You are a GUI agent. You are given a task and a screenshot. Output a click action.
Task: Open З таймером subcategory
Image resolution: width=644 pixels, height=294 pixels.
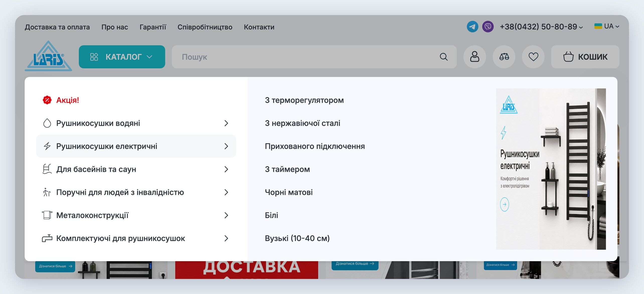(287, 169)
